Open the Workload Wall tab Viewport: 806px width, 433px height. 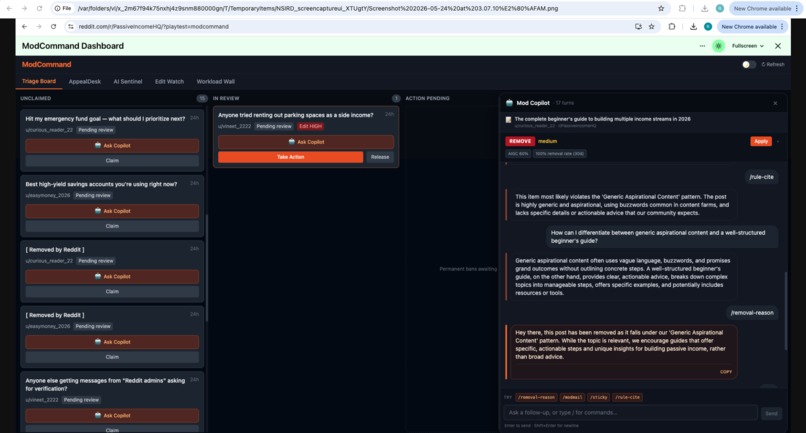coord(215,82)
